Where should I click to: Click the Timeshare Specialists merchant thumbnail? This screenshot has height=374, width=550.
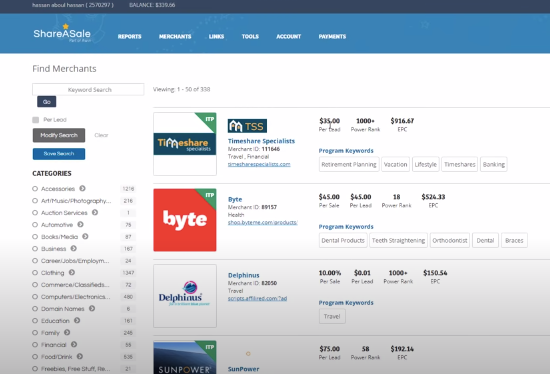point(185,144)
